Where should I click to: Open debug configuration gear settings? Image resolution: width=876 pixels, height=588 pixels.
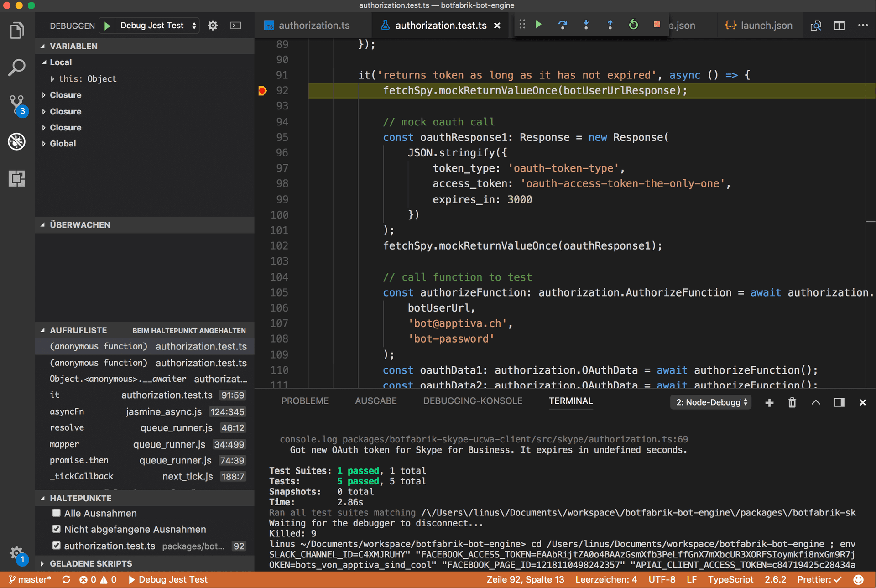click(x=213, y=26)
